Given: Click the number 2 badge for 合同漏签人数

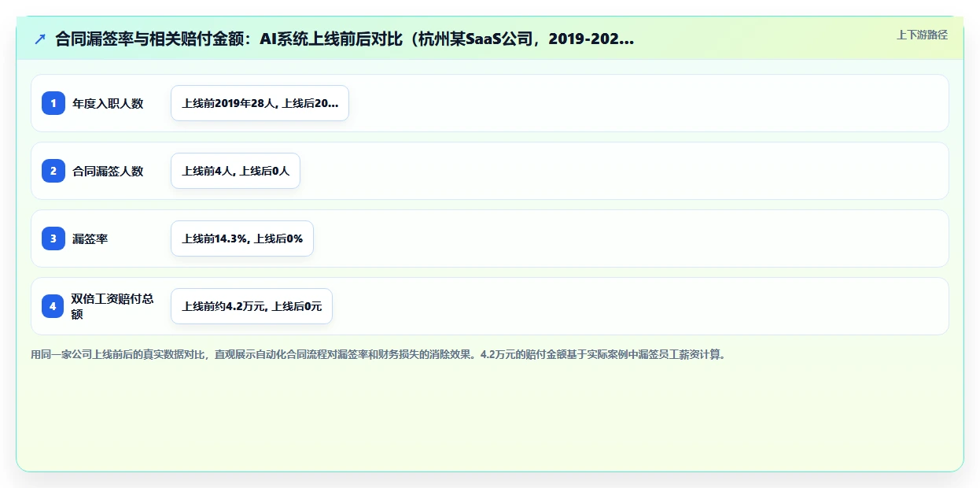Looking at the screenshot, I should (x=53, y=171).
